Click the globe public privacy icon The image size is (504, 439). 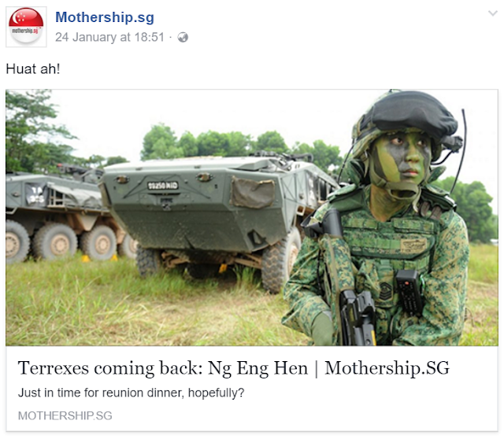coord(183,38)
